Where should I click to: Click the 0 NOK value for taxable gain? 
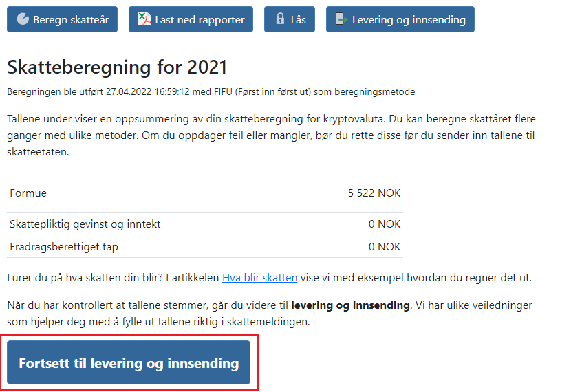pos(385,224)
